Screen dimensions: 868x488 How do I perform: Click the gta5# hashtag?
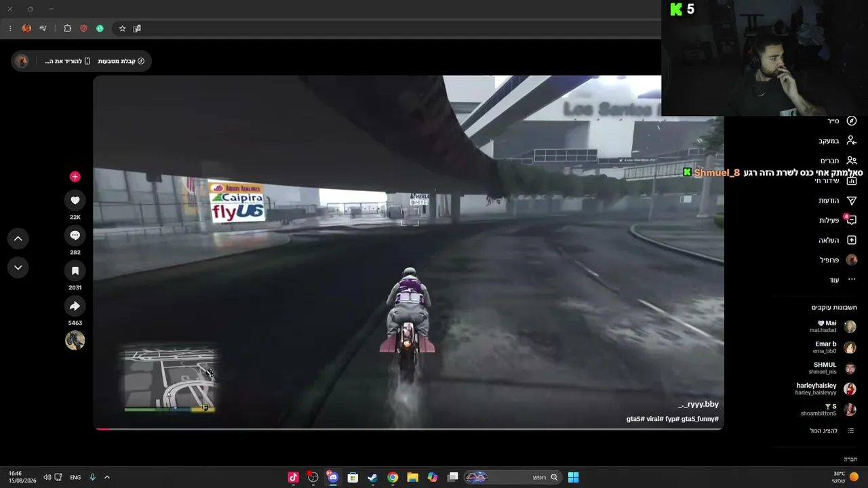(x=635, y=419)
